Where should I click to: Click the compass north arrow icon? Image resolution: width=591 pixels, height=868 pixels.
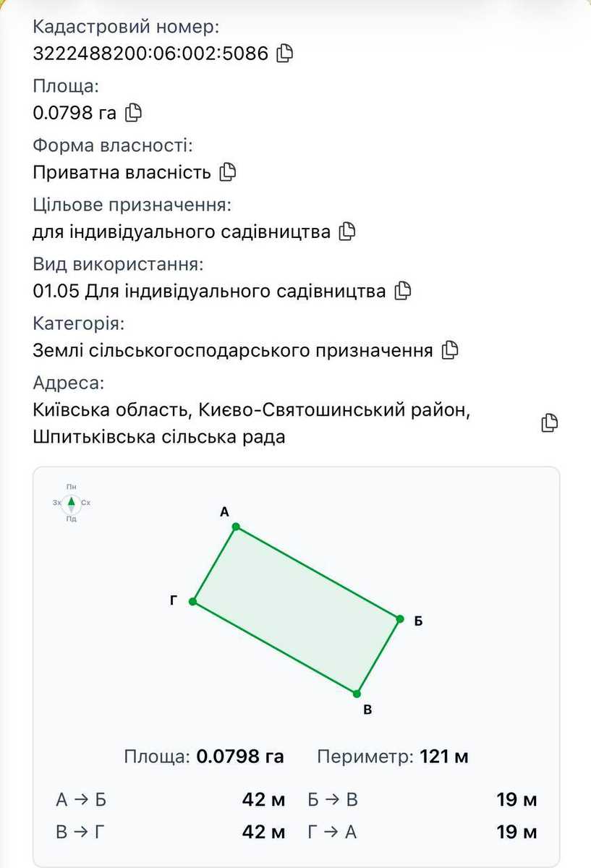tap(71, 502)
